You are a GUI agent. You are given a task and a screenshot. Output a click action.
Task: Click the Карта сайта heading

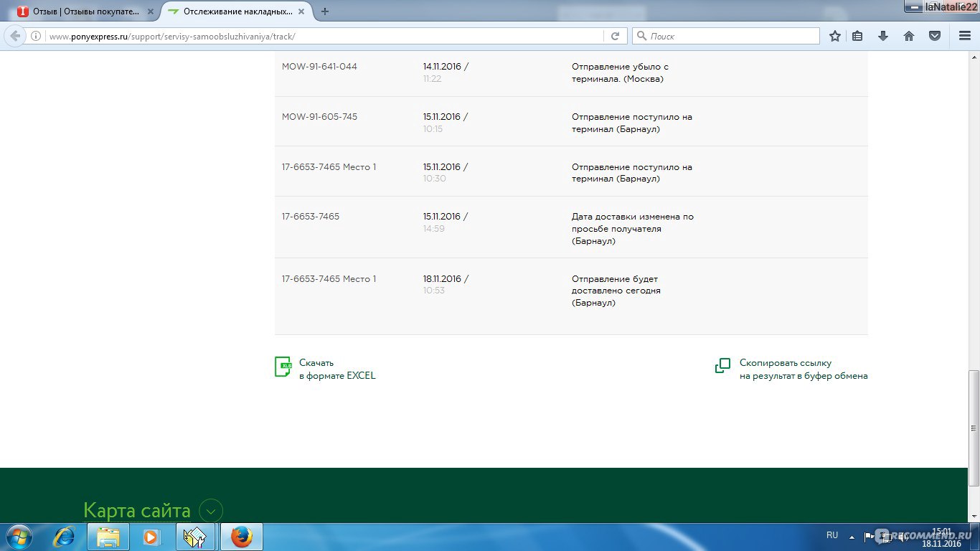click(137, 511)
